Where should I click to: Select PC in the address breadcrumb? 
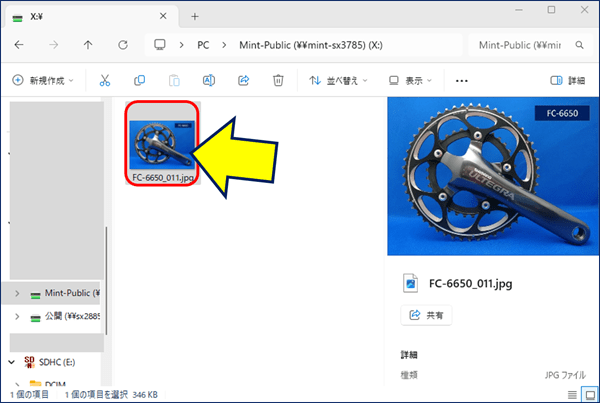[203, 45]
